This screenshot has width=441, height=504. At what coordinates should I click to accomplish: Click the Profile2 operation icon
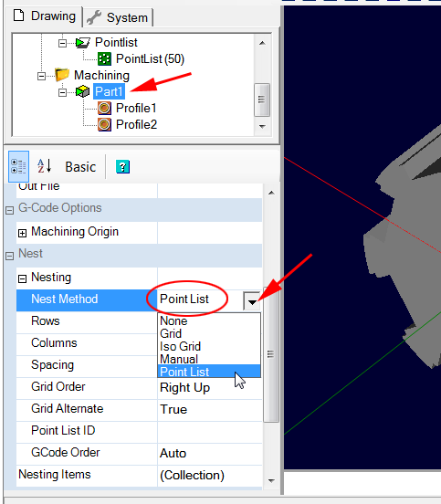point(104,124)
